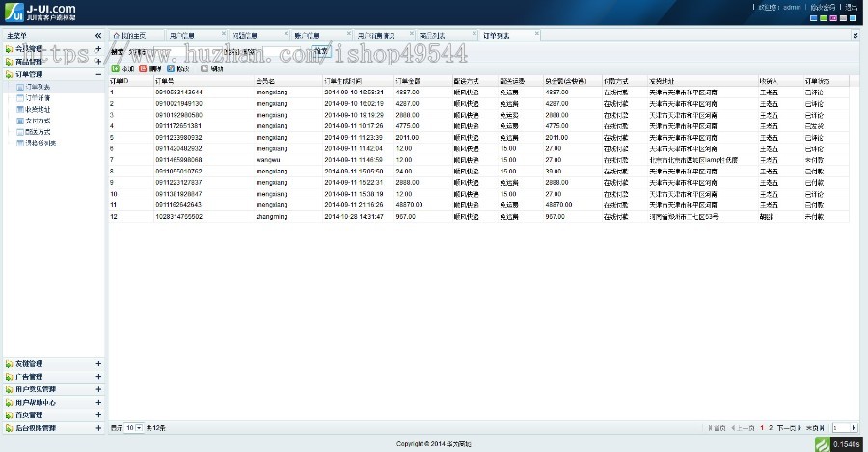Image resolution: width=868 pixels, height=452 pixels.
Task: Go to page 2 in pagination
Action: (770, 428)
